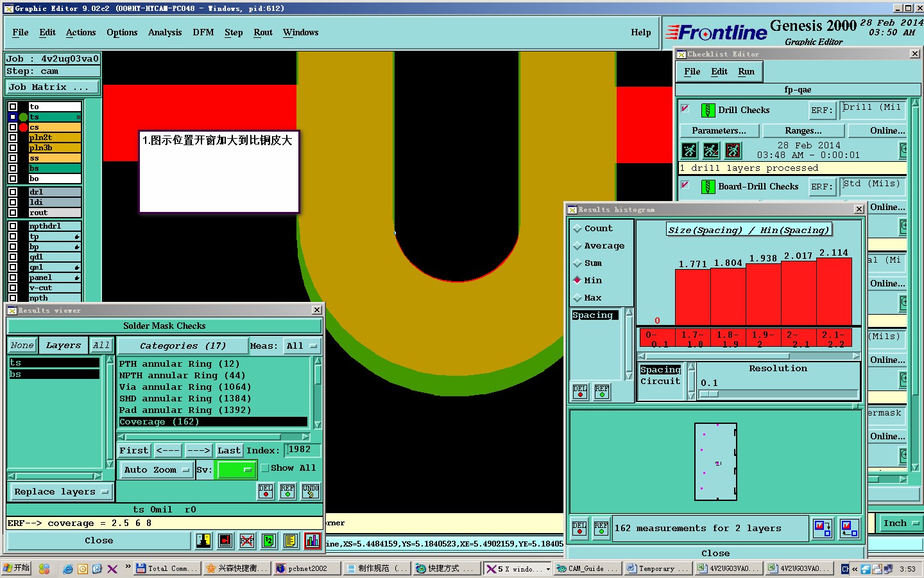
Task: Click Internet Explorer icon in taskbar quick launch
Action: (x=68, y=569)
